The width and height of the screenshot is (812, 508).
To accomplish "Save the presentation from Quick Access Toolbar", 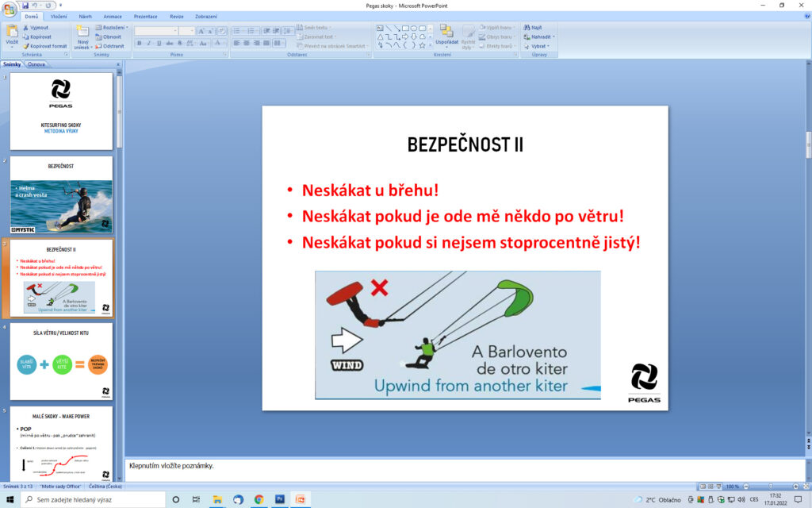I will click(x=25, y=6).
